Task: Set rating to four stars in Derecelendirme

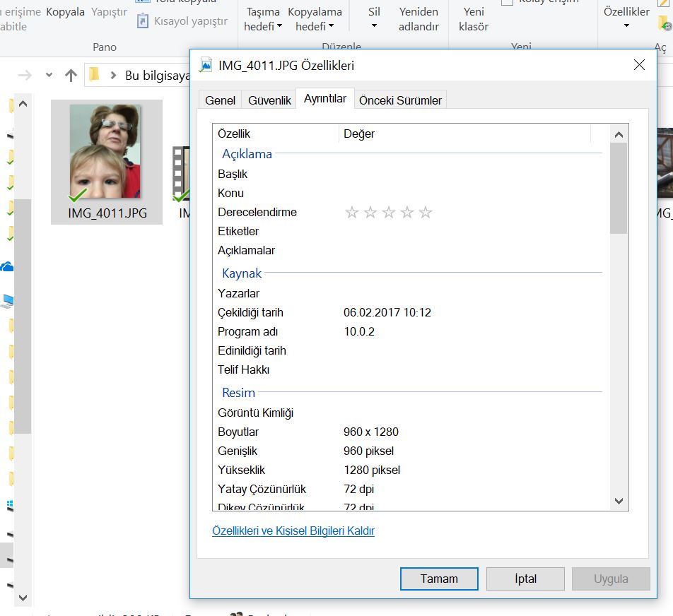Action: tap(407, 212)
